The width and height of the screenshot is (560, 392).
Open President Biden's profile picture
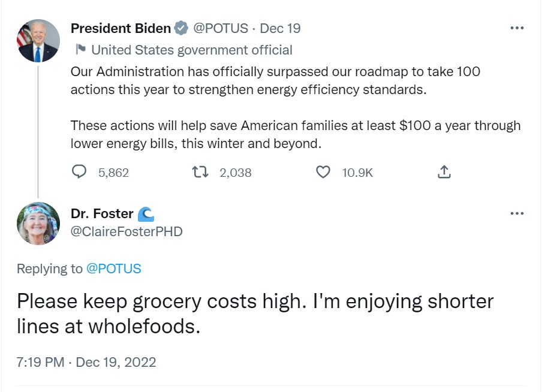click(x=38, y=41)
